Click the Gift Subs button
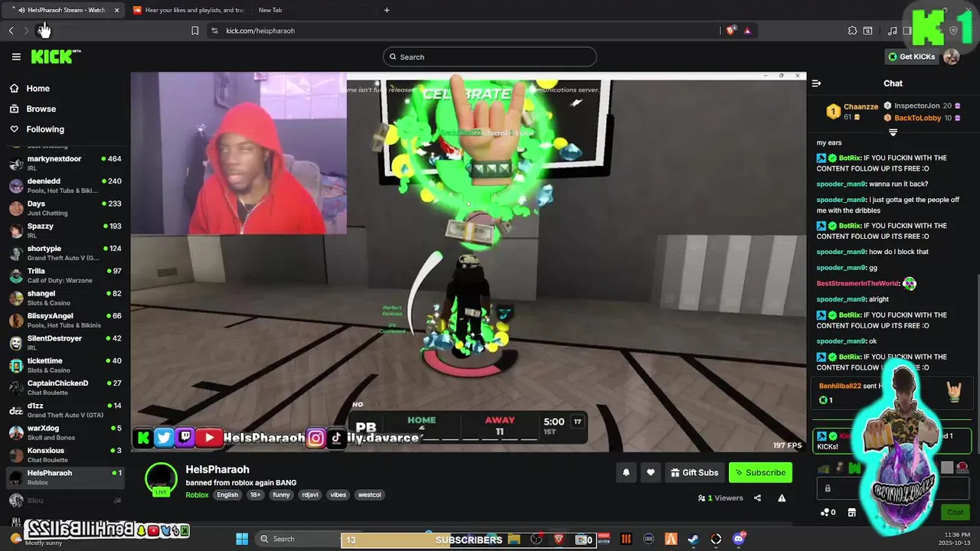This screenshot has width=980, height=551. click(x=694, y=473)
